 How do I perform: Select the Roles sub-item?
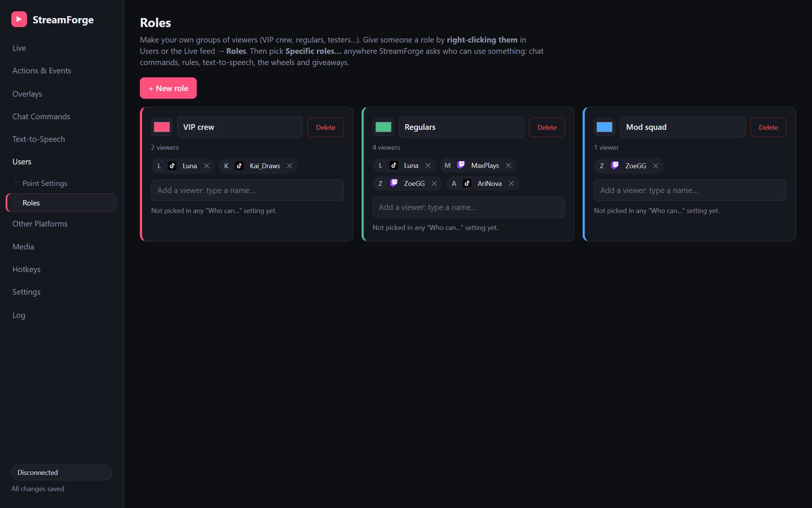tap(62, 203)
